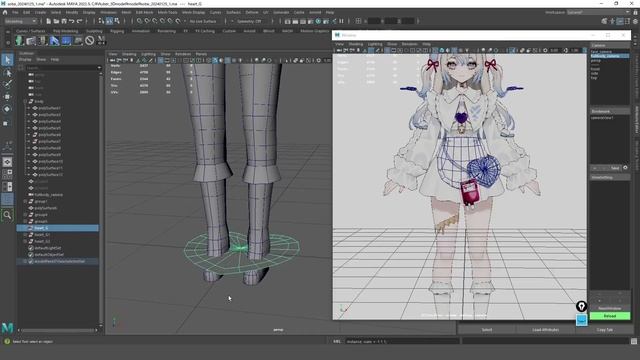The width and height of the screenshot is (640, 360).
Task: Click the magnifier search icon in left toolbox
Action: pos(7,215)
